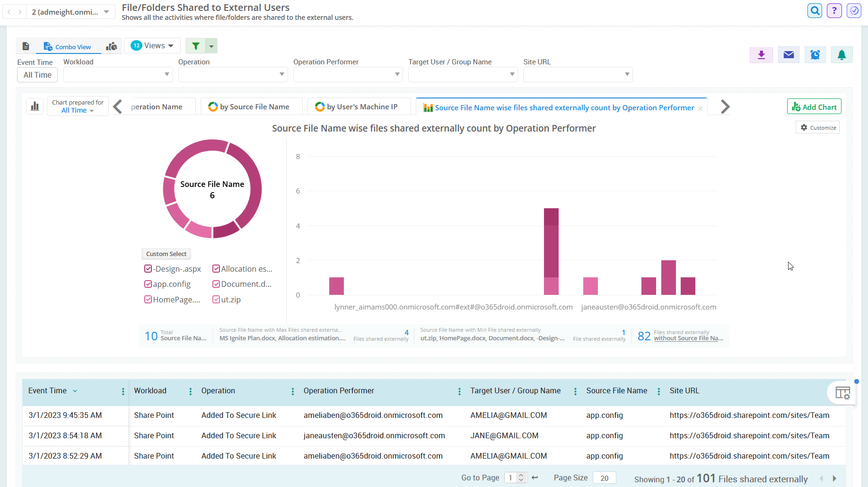The width and height of the screenshot is (868, 487).
Task: Click the Add Chart button
Action: click(814, 106)
